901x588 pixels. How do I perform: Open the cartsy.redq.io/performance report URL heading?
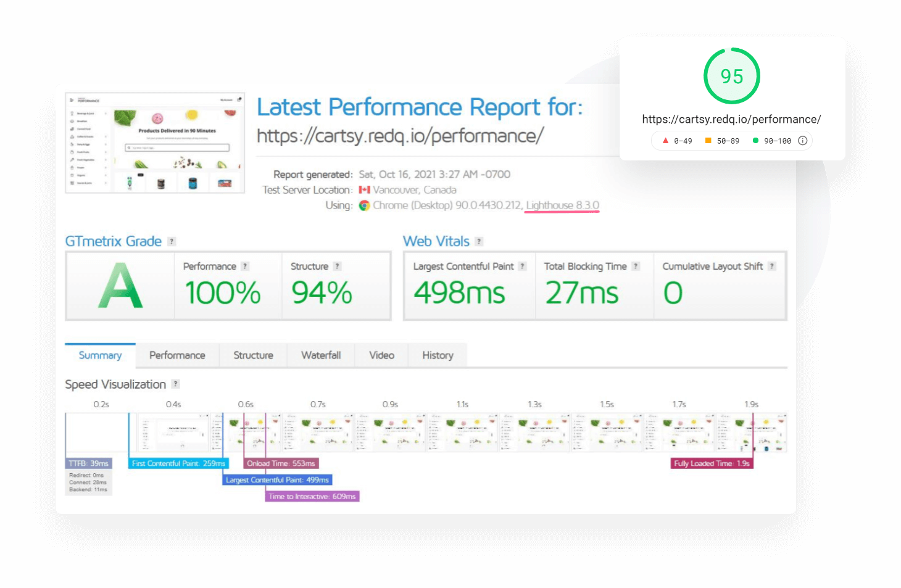pos(400,136)
